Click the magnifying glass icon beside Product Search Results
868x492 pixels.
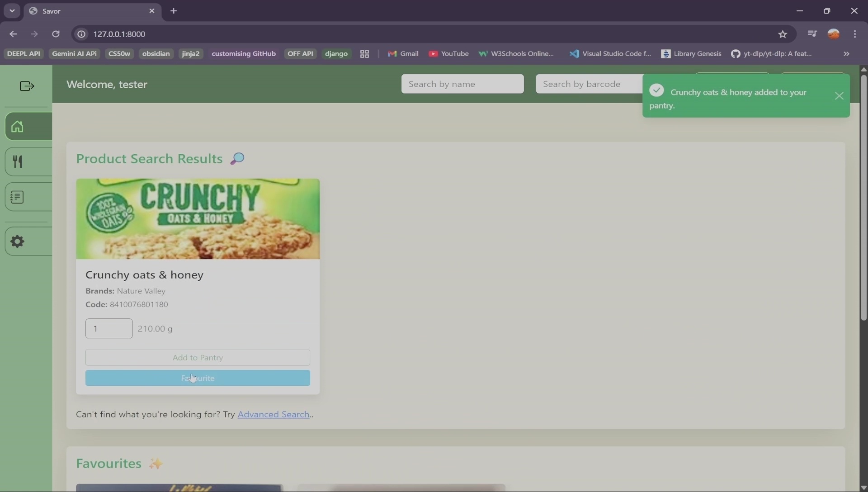(x=237, y=159)
